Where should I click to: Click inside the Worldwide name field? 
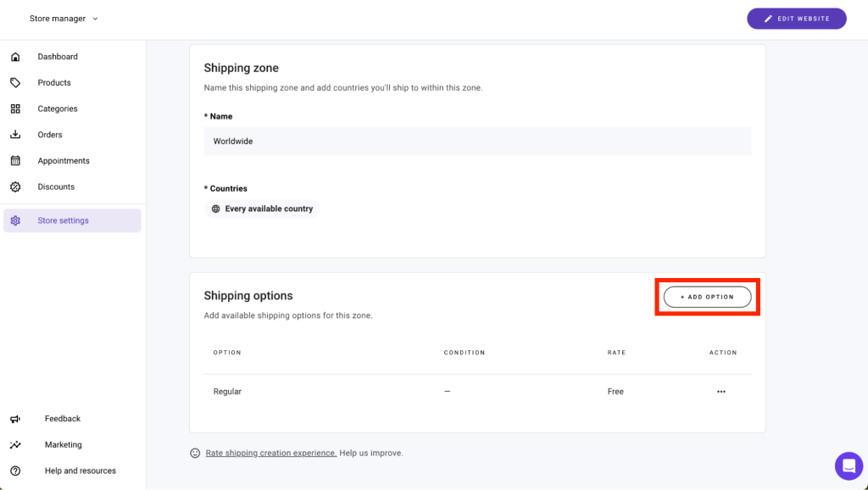click(x=477, y=141)
